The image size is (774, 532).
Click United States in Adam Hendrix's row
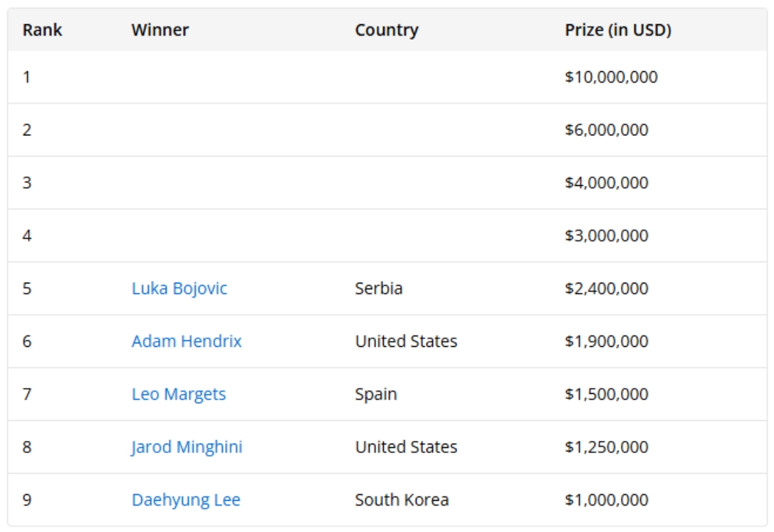pyautogui.click(x=406, y=341)
